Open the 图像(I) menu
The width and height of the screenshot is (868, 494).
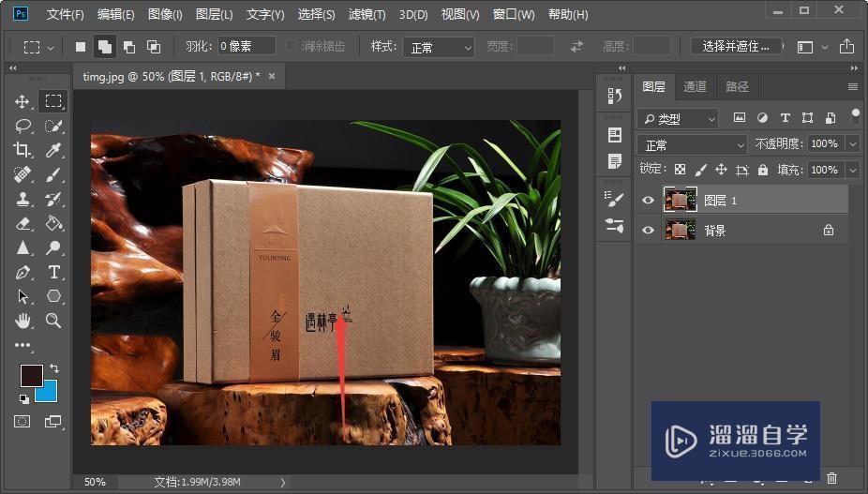point(165,14)
